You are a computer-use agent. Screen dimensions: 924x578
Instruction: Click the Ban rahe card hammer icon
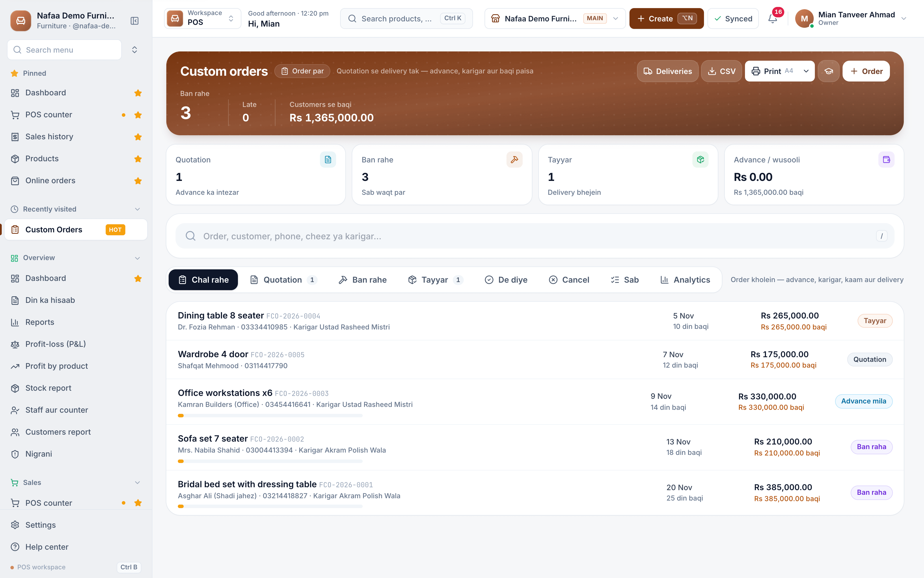(514, 160)
